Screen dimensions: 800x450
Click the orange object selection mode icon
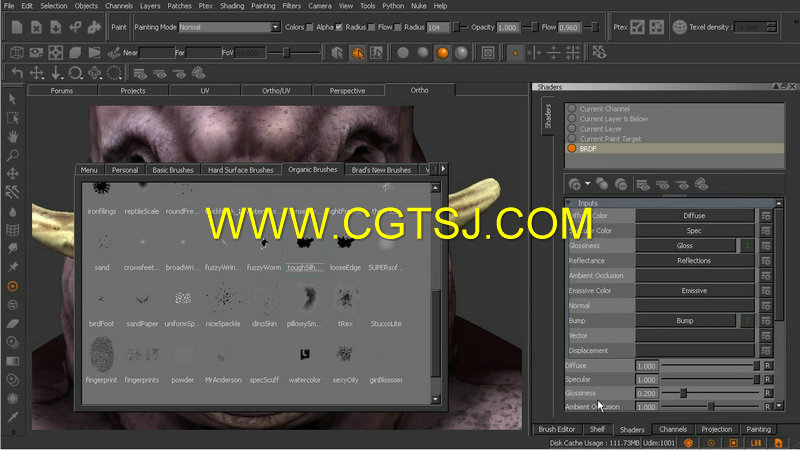click(358, 53)
